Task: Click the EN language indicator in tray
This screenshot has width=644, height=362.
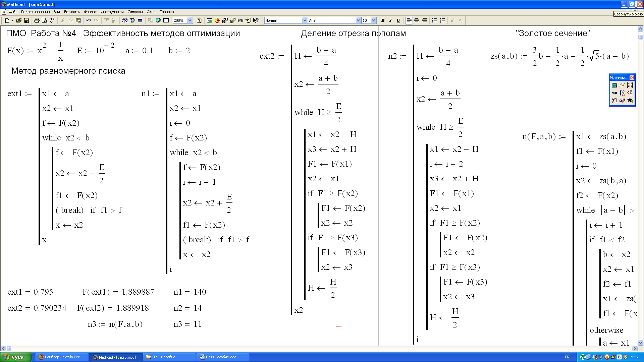Action: (x=567, y=357)
